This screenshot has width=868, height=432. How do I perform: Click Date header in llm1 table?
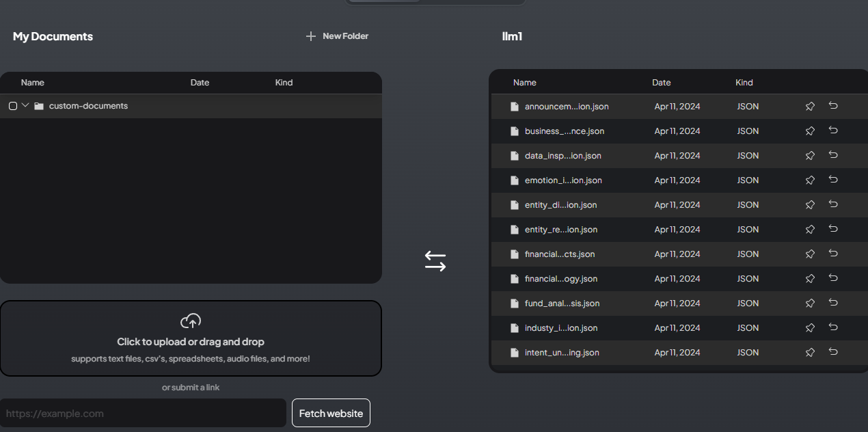(662, 83)
